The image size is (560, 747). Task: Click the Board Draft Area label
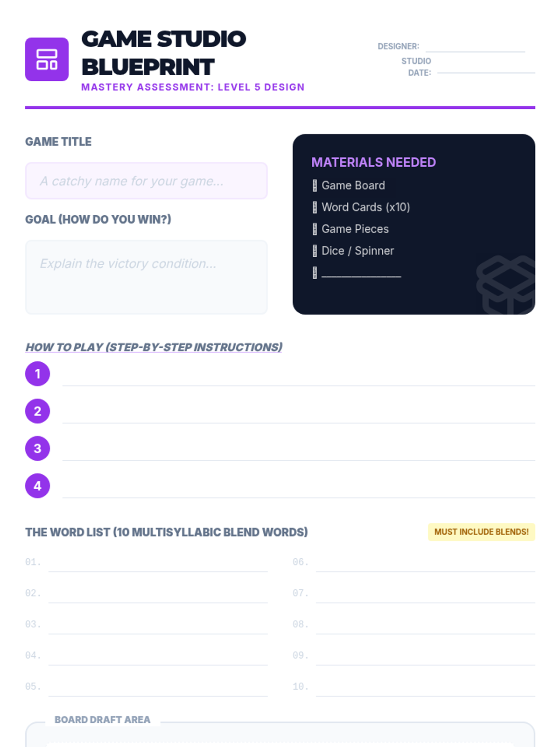(x=102, y=720)
